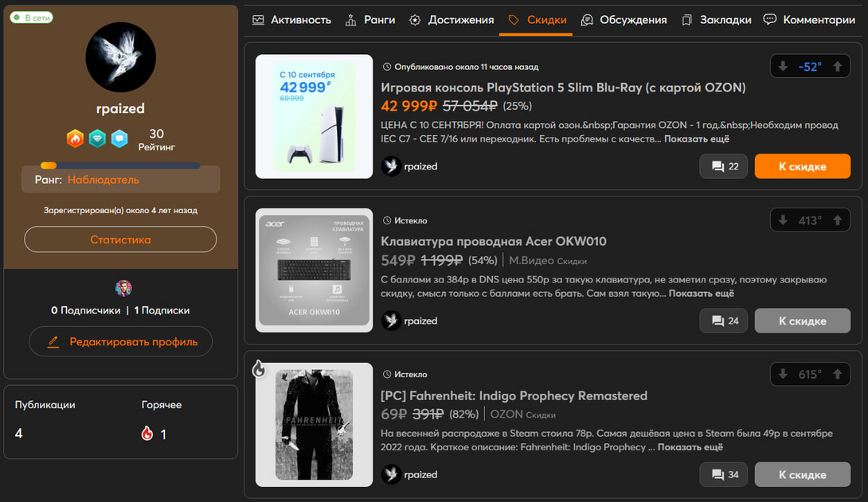Open comments on the Acer keyboard deal
Image resolution: width=868 pixels, height=502 pixels.
coord(724,321)
